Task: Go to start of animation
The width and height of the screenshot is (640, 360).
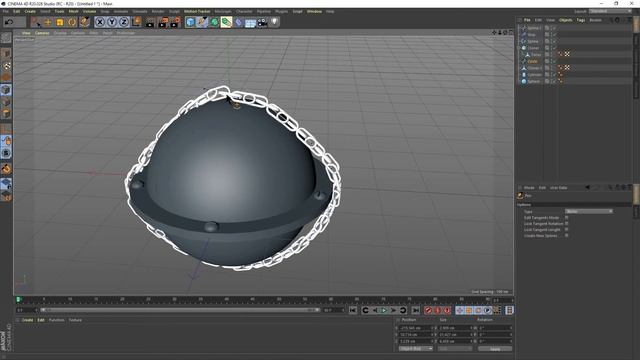Action: 353,311
